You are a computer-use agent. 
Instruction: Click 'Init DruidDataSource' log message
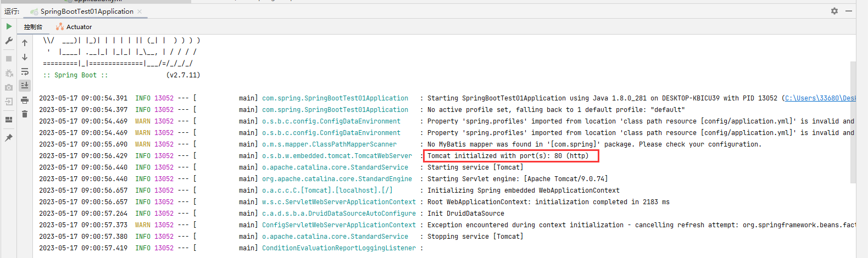tap(466, 214)
